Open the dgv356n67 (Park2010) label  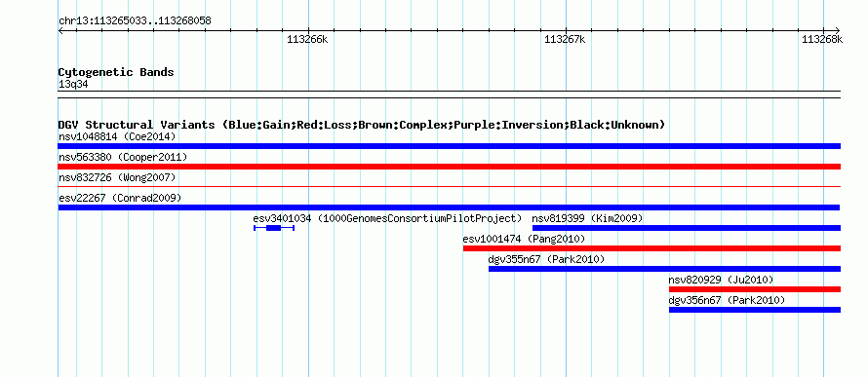pos(727,300)
